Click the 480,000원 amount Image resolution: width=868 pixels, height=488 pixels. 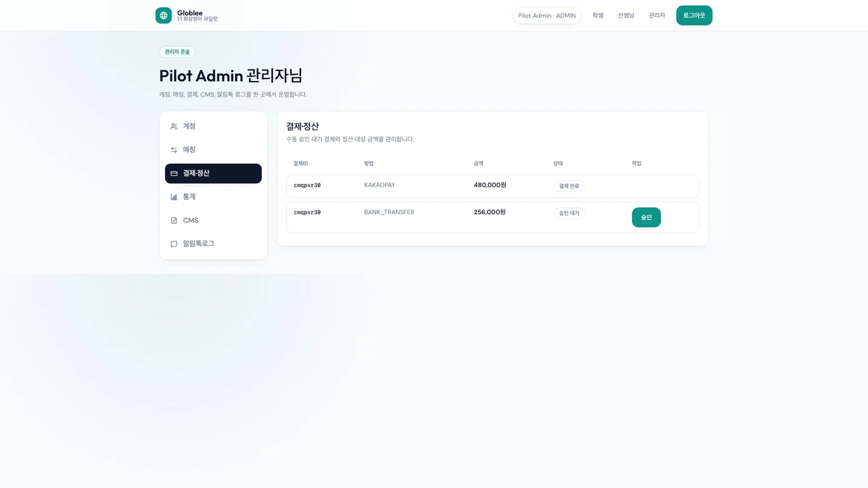(x=490, y=185)
